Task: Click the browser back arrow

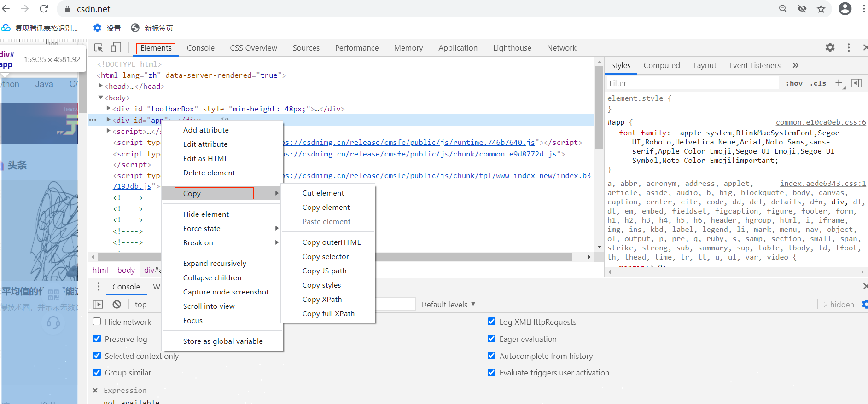Action: (6, 9)
